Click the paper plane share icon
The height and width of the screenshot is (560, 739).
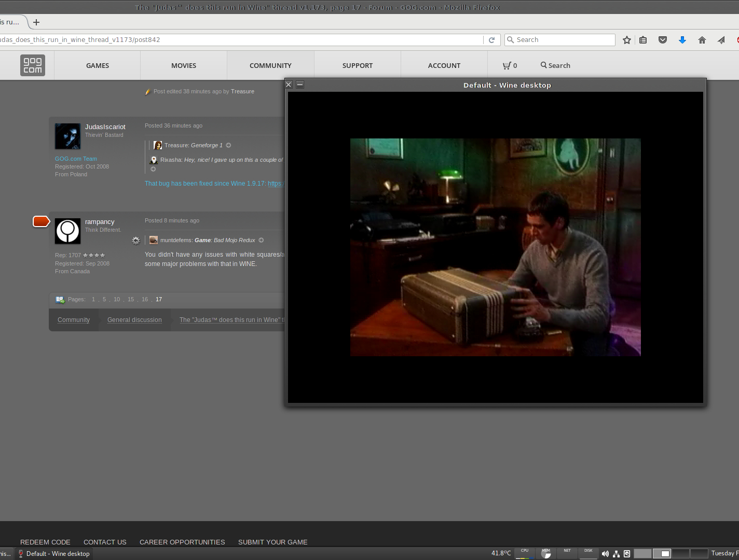[x=721, y=40]
